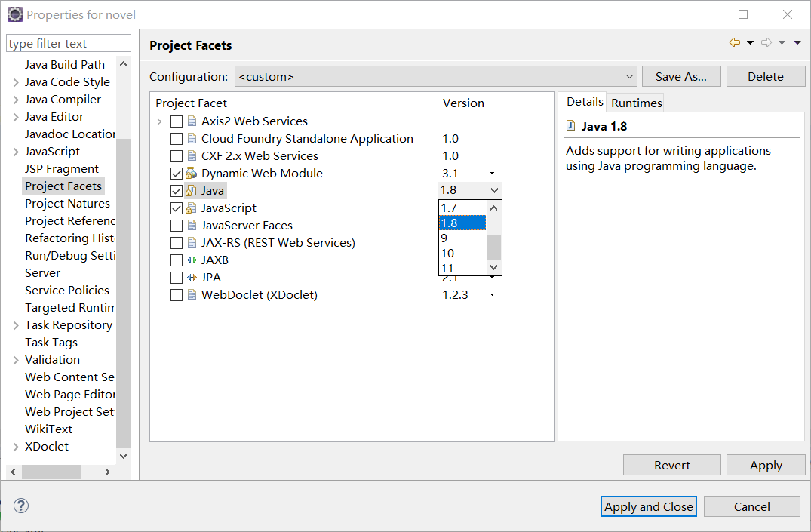The width and height of the screenshot is (811, 532).
Task: Open the Configuration dropdown
Action: [x=436, y=76]
